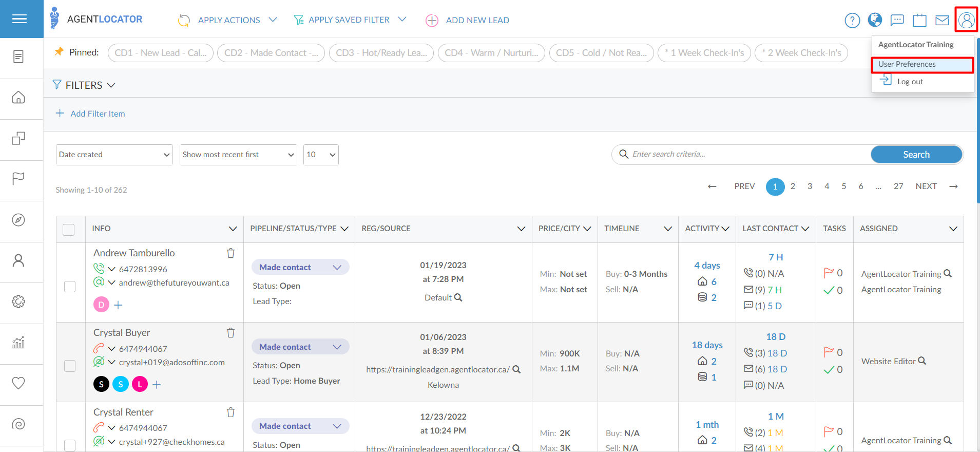Screen dimensions: 980x452
Task: Select pinned filter CD1 - New Lead
Action: click(x=161, y=53)
